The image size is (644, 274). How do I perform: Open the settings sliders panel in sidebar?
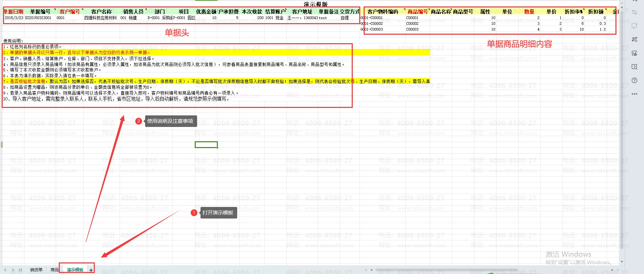click(634, 12)
